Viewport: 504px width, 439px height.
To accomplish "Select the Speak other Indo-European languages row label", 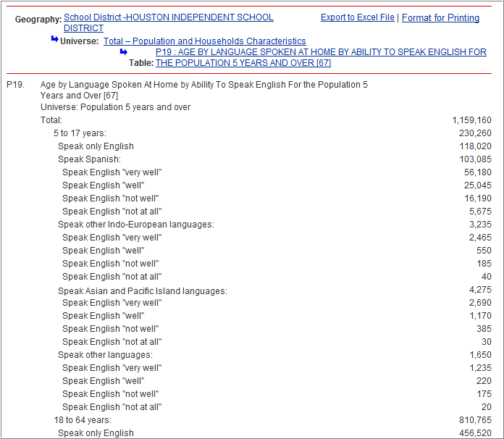I will 136,225.
